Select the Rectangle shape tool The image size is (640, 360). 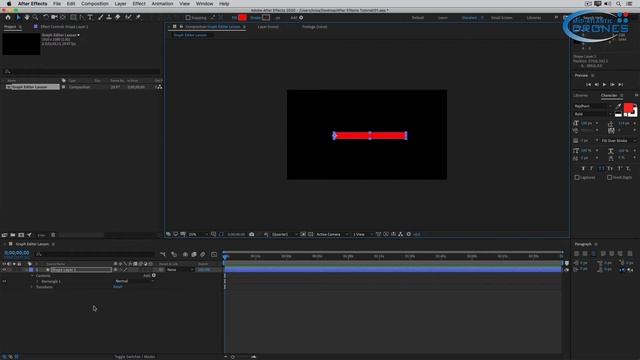coord(73,18)
